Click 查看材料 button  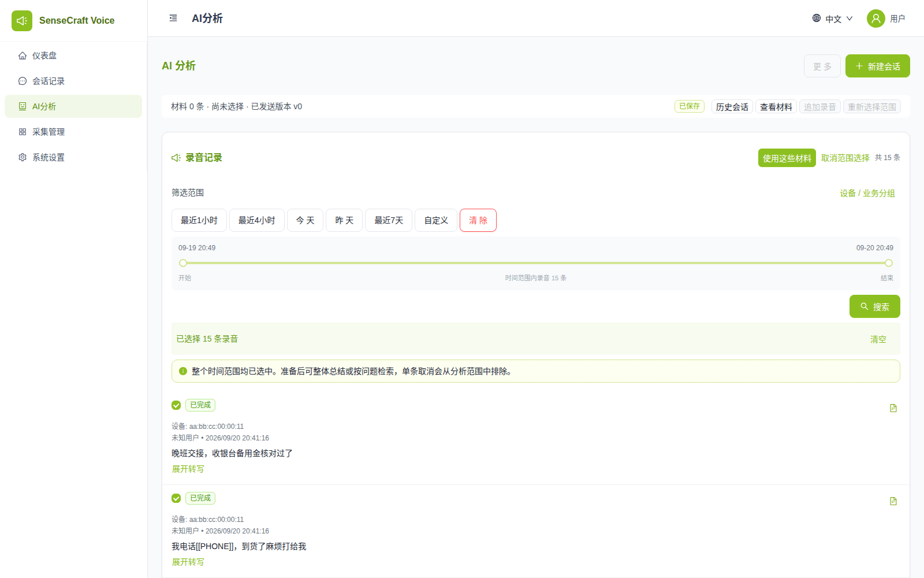point(776,106)
